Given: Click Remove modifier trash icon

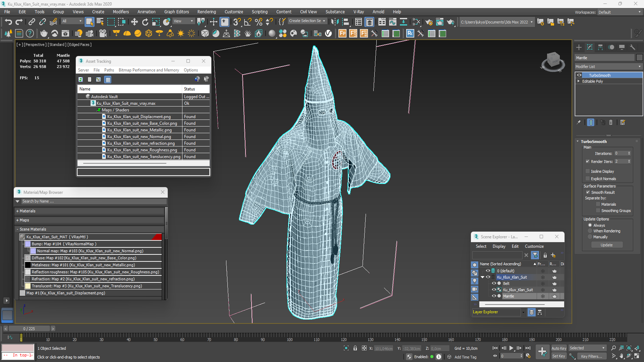Looking at the screenshot, I should pos(611,123).
